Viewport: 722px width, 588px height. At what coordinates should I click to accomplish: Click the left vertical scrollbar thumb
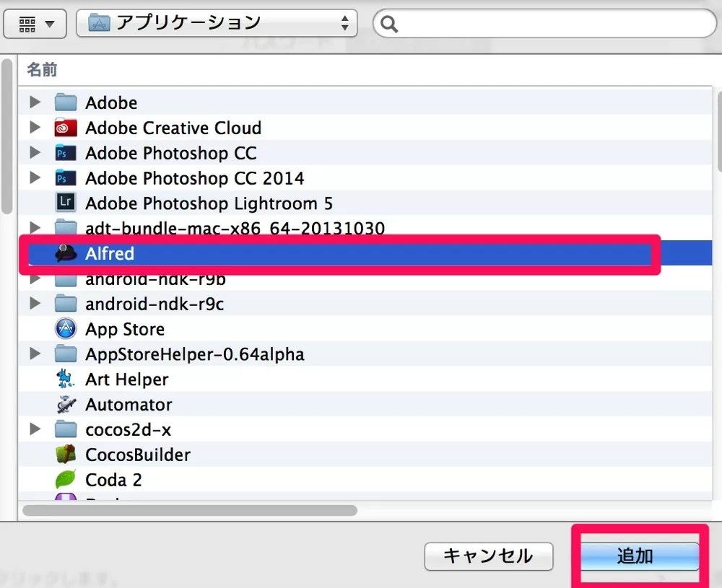click(7, 136)
